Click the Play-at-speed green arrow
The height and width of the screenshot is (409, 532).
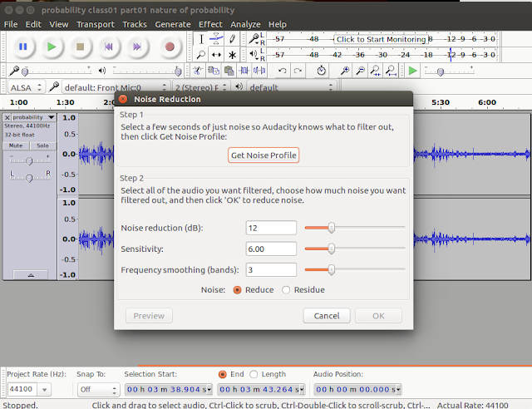[x=412, y=71]
